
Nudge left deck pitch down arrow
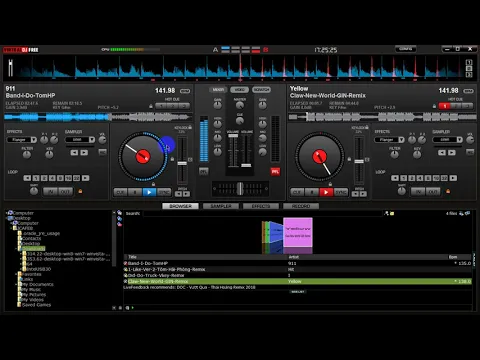179,194
